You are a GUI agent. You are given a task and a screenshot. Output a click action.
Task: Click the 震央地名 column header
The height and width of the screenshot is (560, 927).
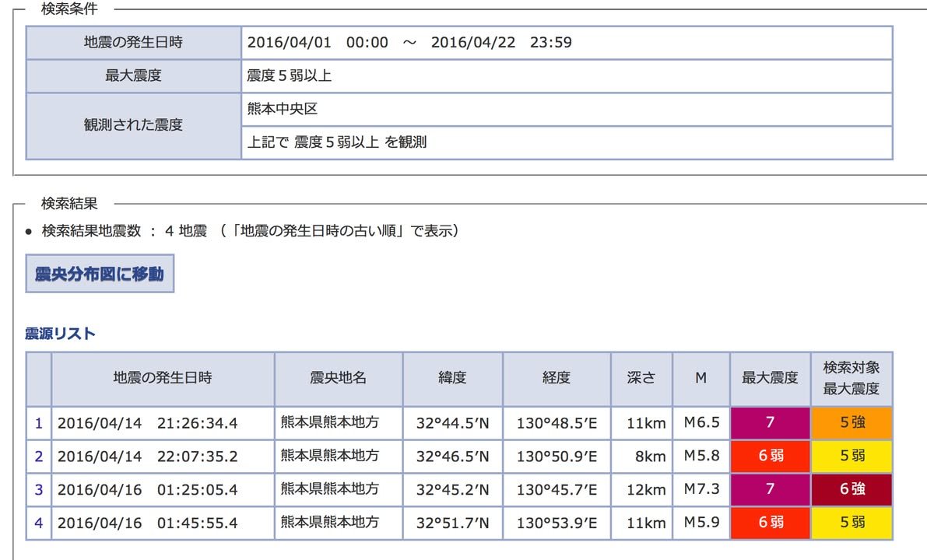pyautogui.click(x=338, y=379)
